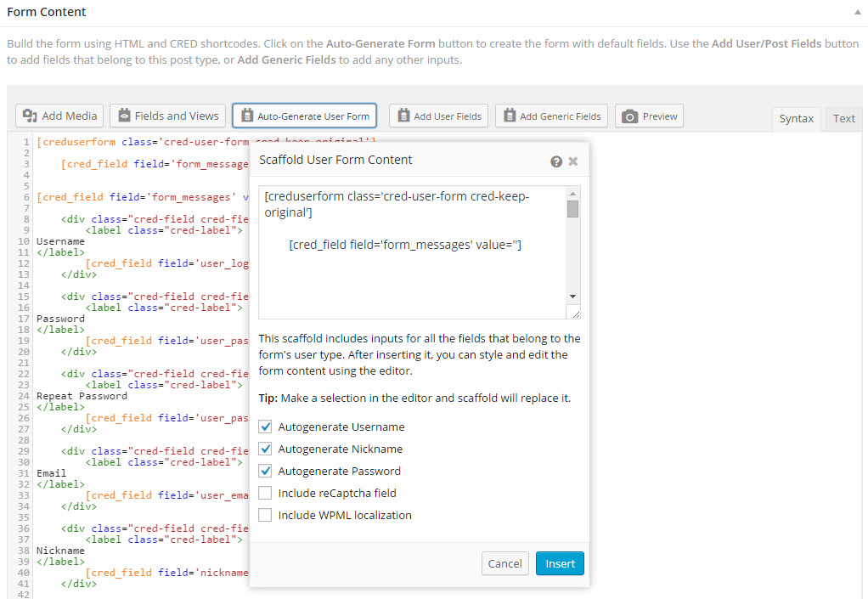The height and width of the screenshot is (599, 868).
Task: Switch to the Syntax tab
Action: [796, 118]
